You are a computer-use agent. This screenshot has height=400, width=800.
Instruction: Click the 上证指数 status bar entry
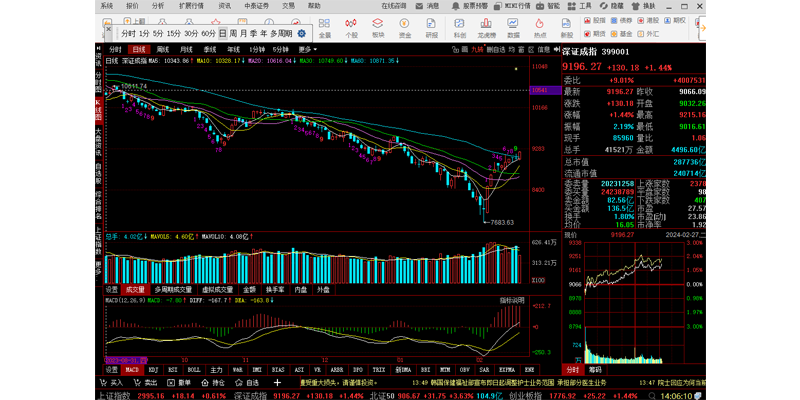(x=114, y=395)
